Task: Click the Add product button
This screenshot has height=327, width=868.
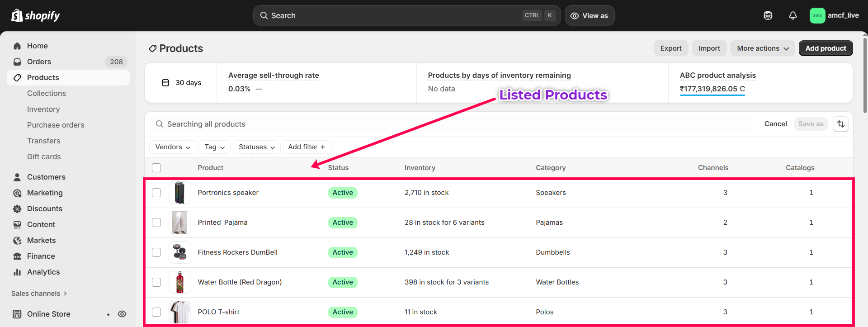Action: [826, 48]
